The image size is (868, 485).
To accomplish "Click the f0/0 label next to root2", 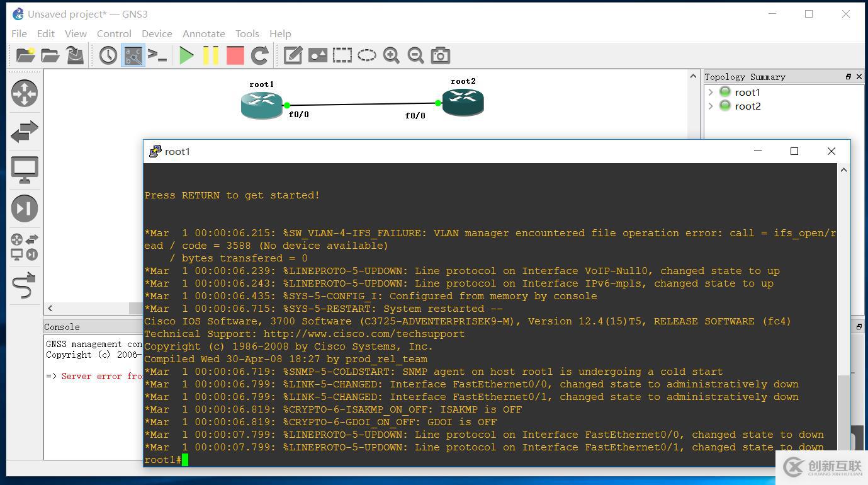I will [x=415, y=116].
